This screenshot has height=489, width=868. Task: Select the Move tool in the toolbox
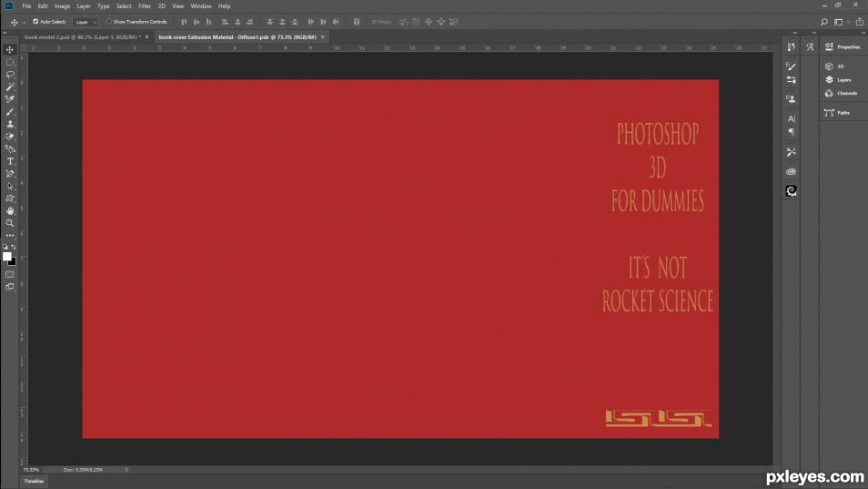click(10, 49)
